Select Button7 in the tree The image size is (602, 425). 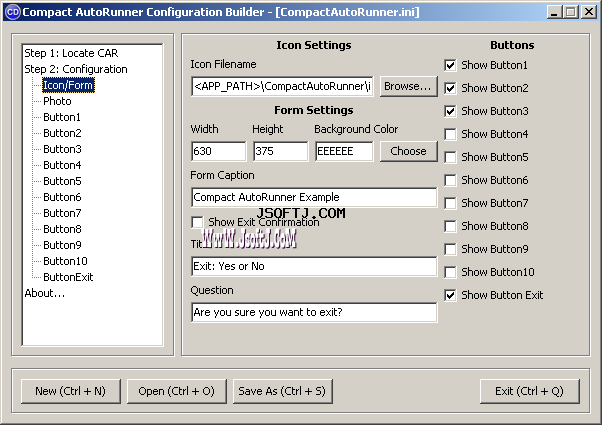pyautogui.click(x=62, y=213)
